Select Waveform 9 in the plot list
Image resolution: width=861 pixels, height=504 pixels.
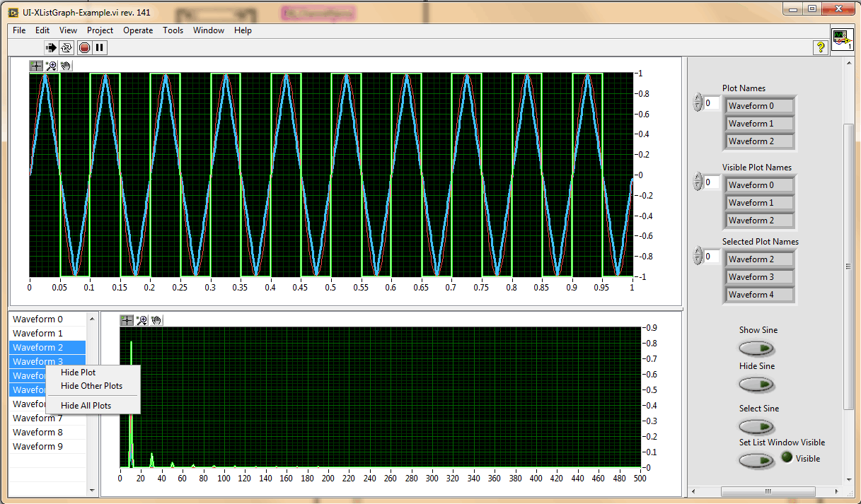point(47,447)
